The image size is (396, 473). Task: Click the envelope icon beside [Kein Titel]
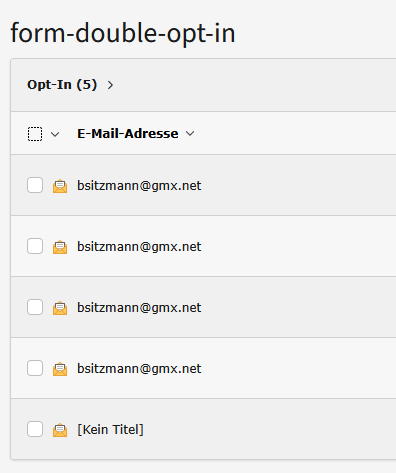(x=60, y=430)
